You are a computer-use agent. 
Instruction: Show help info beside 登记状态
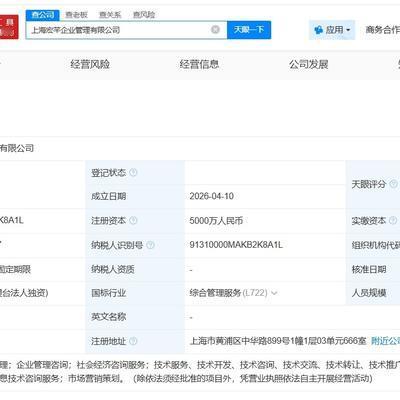coord(133,172)
